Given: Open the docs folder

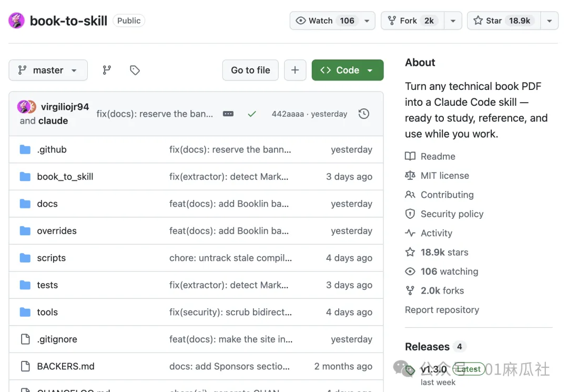Looking at the screenshot, I should (x=47, y=204).
